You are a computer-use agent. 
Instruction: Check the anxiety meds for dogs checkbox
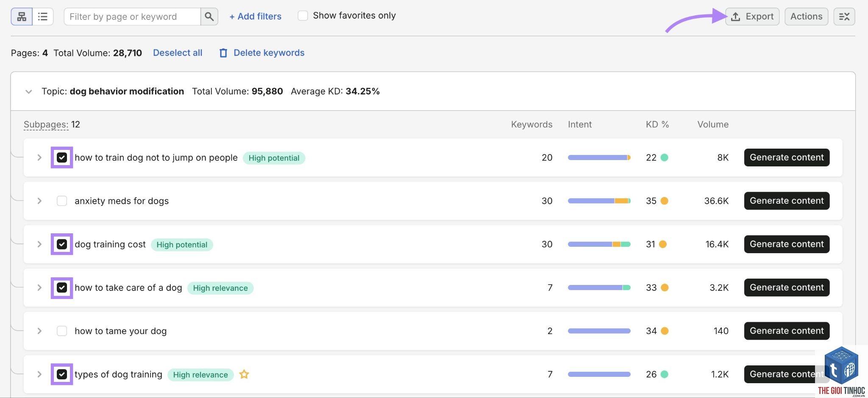(x=62, y=201)
